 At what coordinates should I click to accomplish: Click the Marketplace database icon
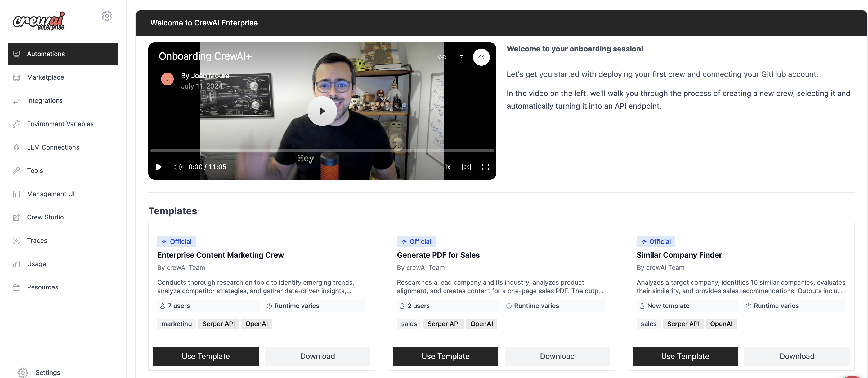click(x=16, y=77)
